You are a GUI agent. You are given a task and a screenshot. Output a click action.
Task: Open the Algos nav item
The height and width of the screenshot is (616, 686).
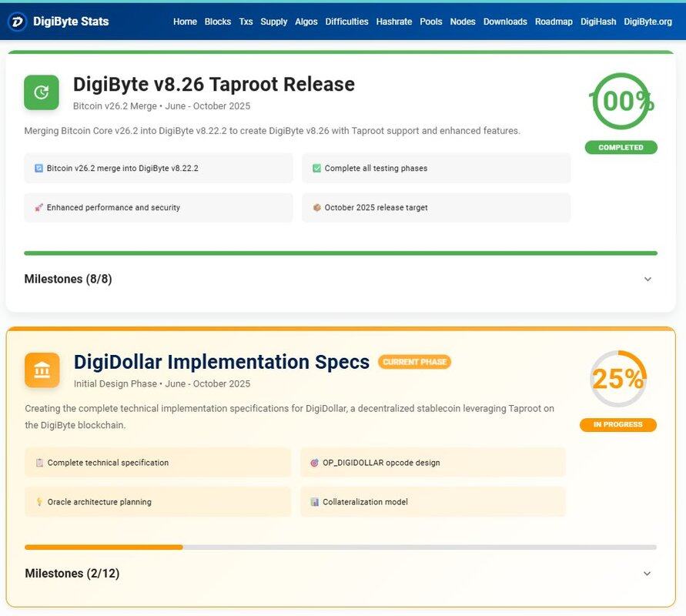(306, 22)
